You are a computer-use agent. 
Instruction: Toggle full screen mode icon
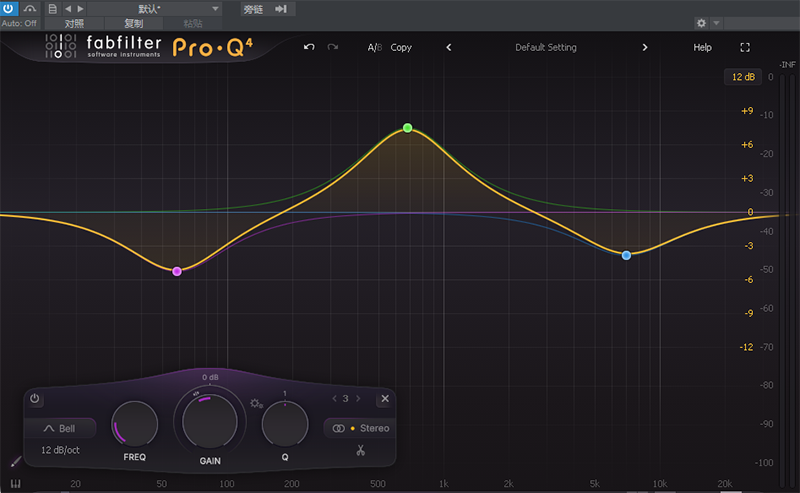[x=745, y=47]
